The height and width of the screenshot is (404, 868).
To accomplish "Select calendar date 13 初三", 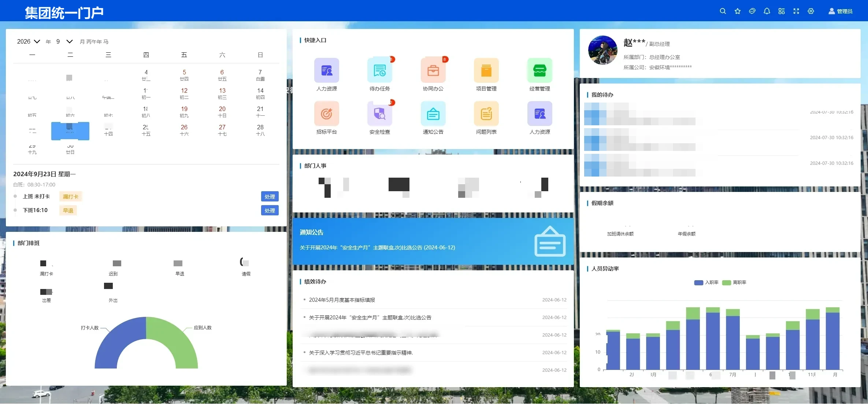I will click(x=222, y=93).
